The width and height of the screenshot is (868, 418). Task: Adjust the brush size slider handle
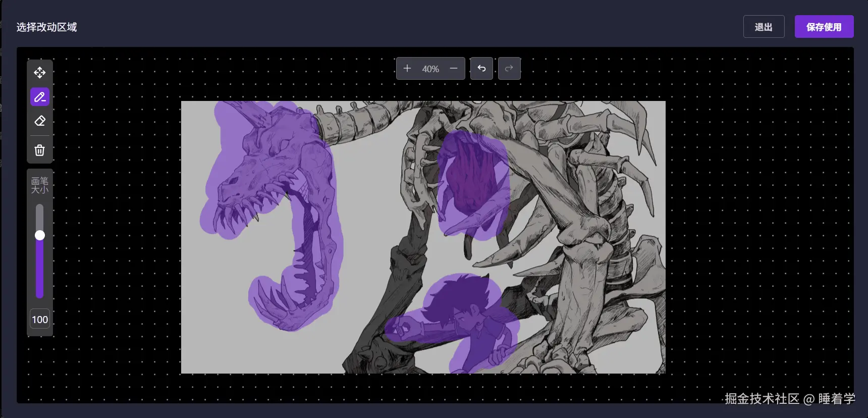coord(40,235)
